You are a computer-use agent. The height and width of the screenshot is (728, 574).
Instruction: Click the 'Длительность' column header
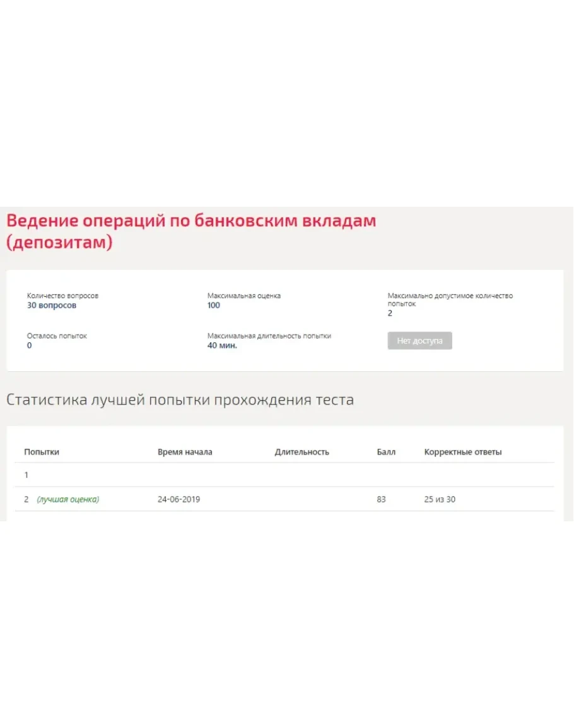[x=302, y=452]
